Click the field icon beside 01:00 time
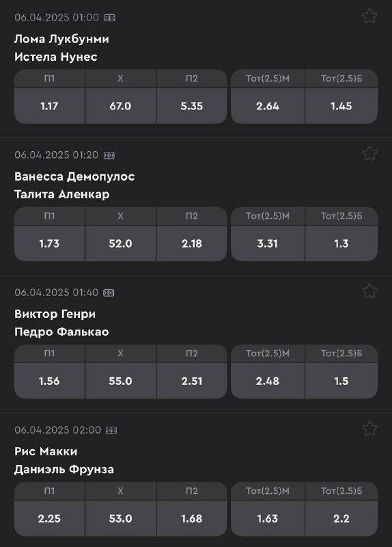This screenshot has height=547, width=392. [109, 18]
